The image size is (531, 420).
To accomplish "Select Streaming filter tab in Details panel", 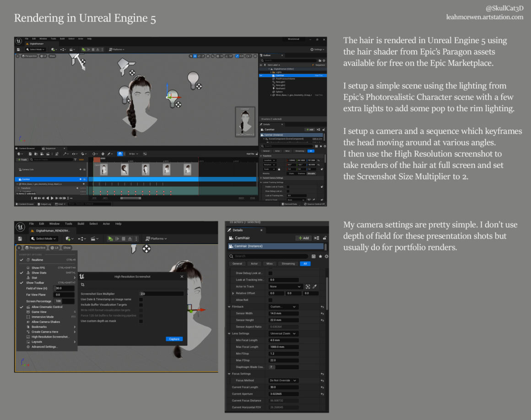I will pos(288,264).
